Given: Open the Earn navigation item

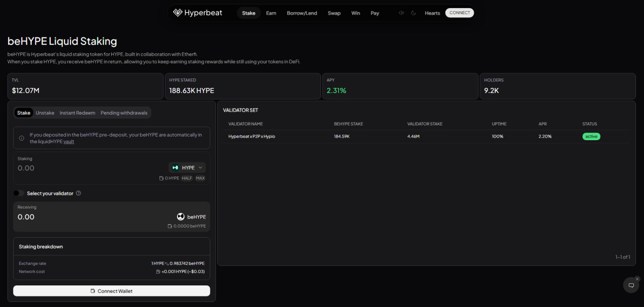Looking at the screenshot, I should [x=271, y=13].
